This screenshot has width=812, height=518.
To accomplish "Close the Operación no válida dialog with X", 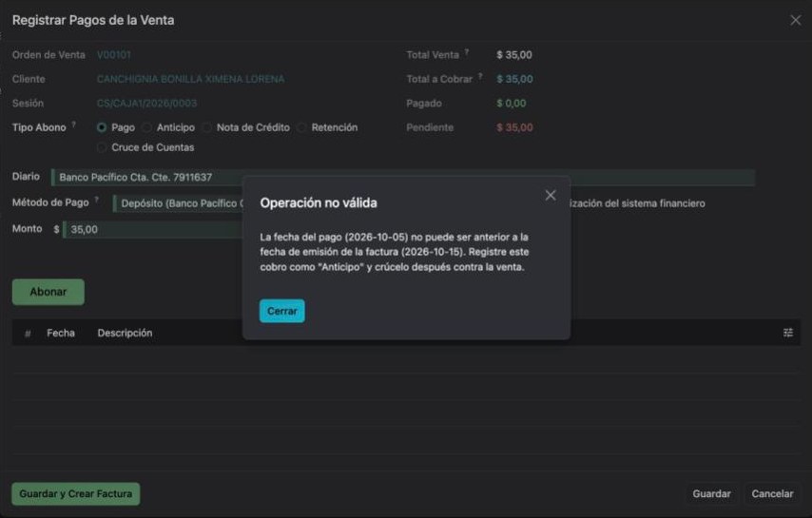I will click(551, 196).
